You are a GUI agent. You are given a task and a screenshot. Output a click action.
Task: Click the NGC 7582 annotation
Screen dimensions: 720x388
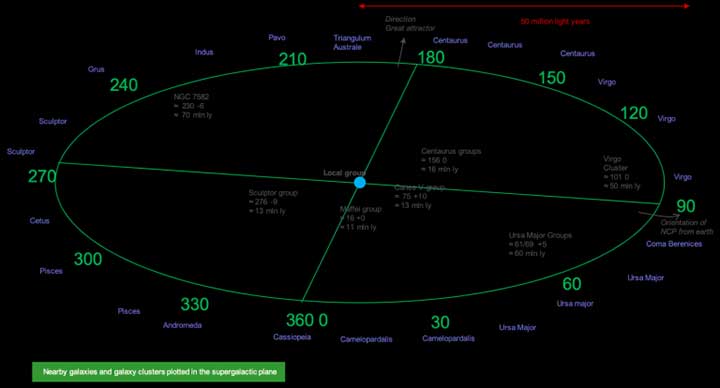click(x=193, y=106)
